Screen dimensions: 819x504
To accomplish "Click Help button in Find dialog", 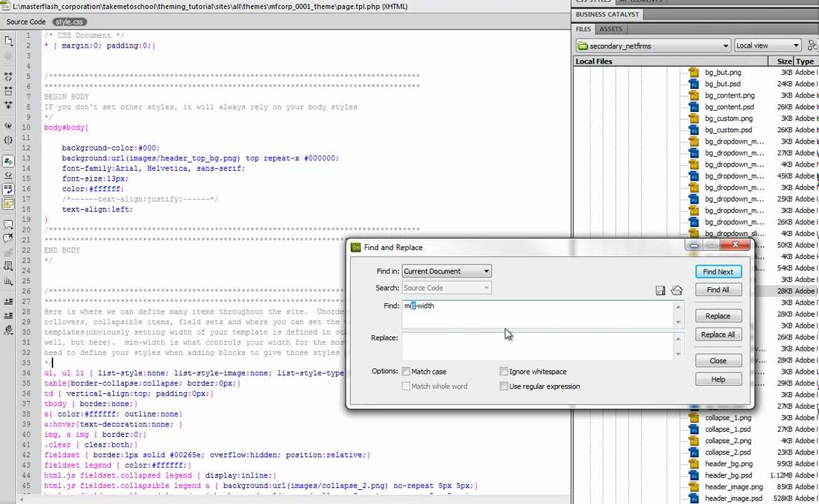I will click(718, 379).
